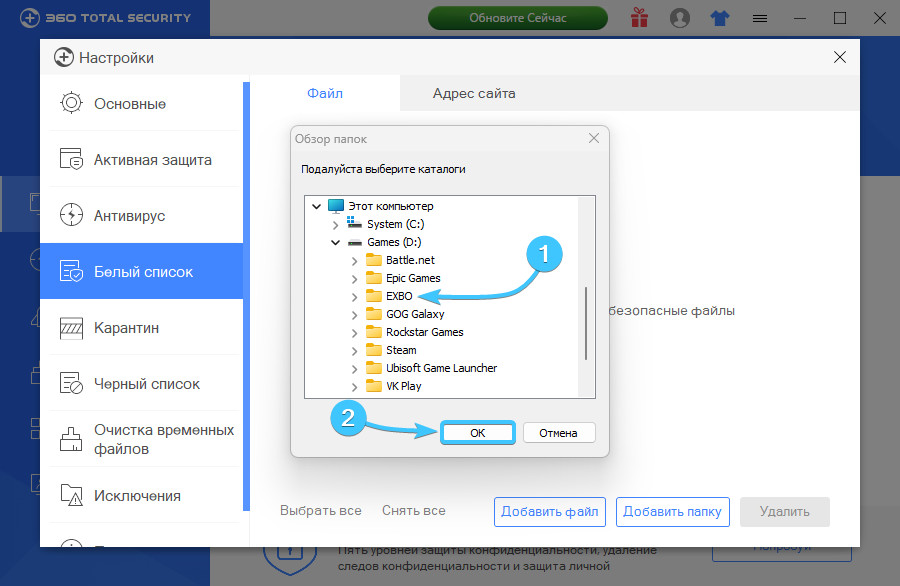
Task: Switch to the Адрес сайта tab
Action: (x=474, y=94)
